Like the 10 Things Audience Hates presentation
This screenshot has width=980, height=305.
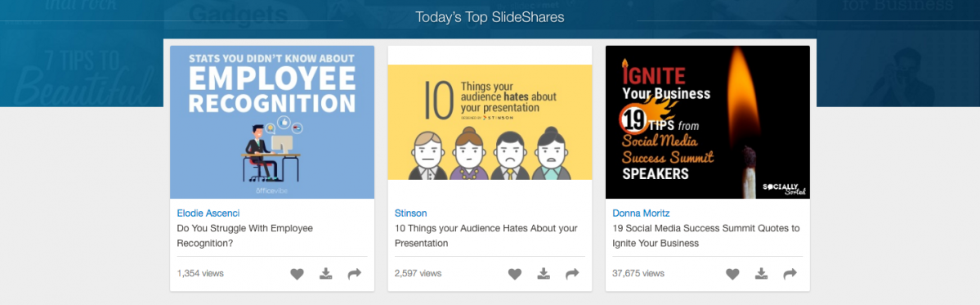coord(514,274)
